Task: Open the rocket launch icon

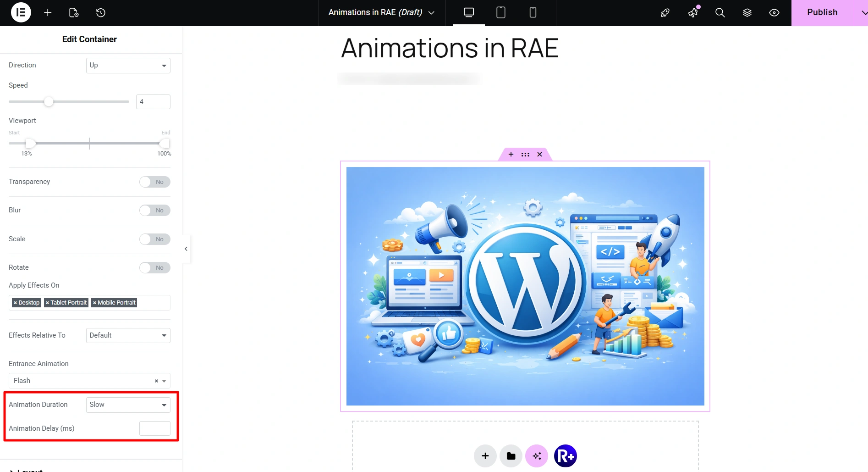Action: (665, 13)
